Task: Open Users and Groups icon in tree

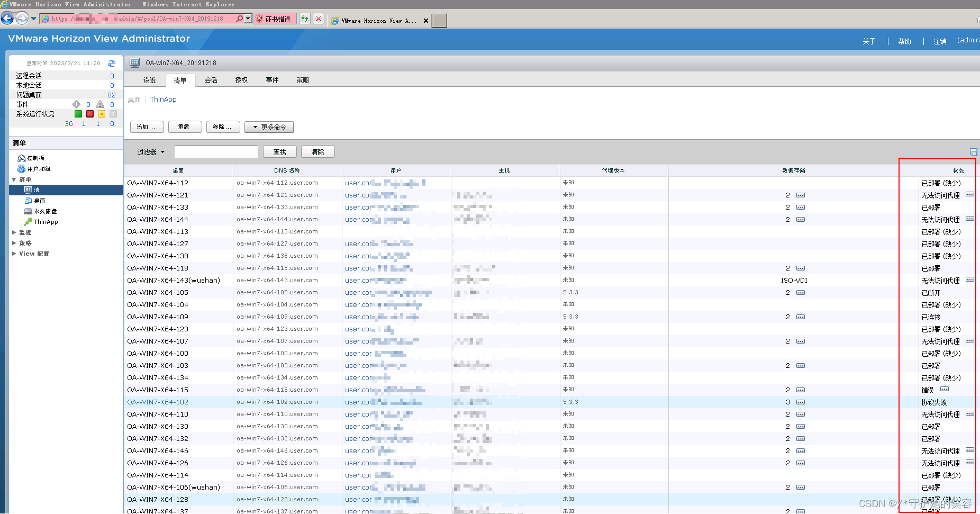Action: click(22, 169)
